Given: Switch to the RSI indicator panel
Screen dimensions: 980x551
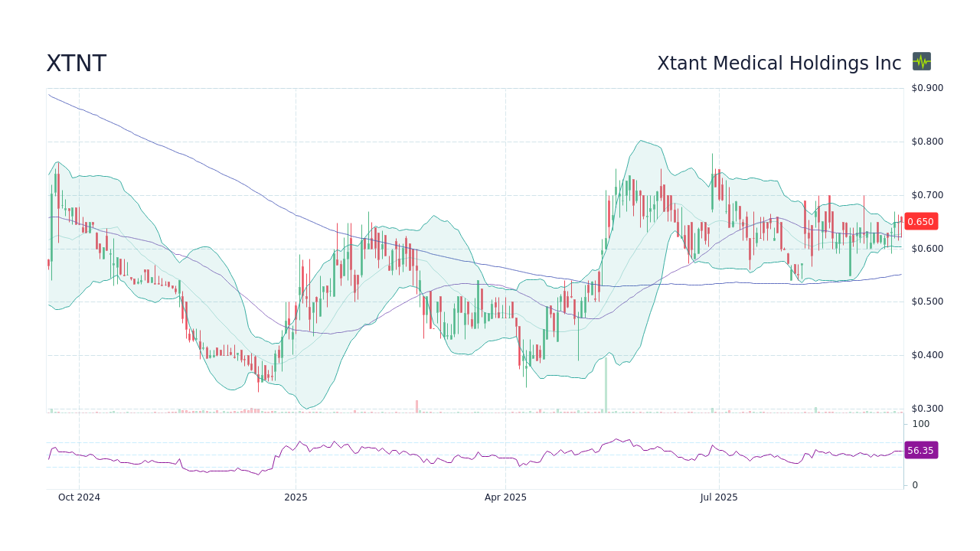Looking at the screenshot, I should click(475, 452).
